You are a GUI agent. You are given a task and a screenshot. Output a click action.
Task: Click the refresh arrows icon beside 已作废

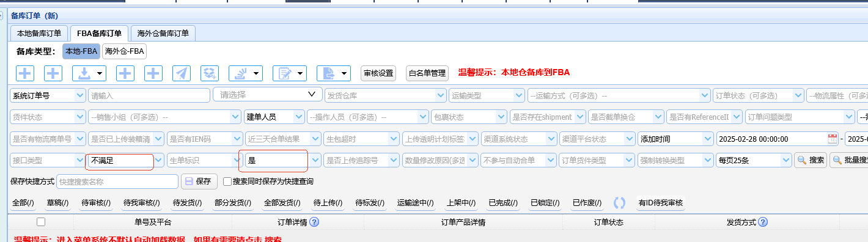(619, 203)
